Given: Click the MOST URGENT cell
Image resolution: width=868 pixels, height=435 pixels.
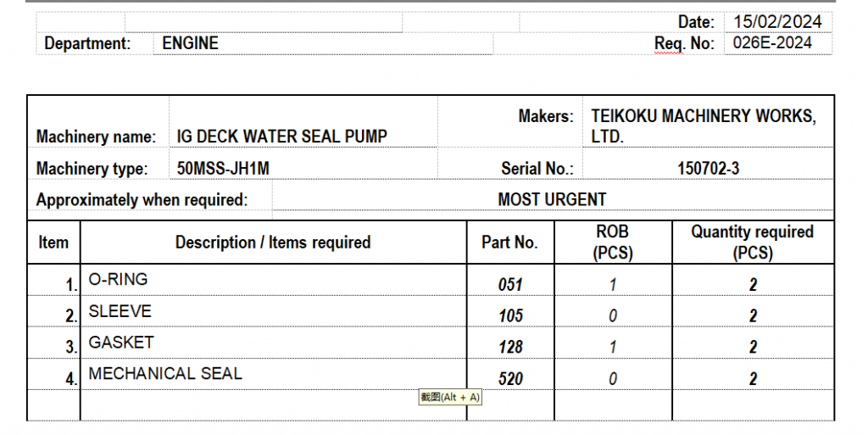Looking at the screenshot, I should pos(552,200).
